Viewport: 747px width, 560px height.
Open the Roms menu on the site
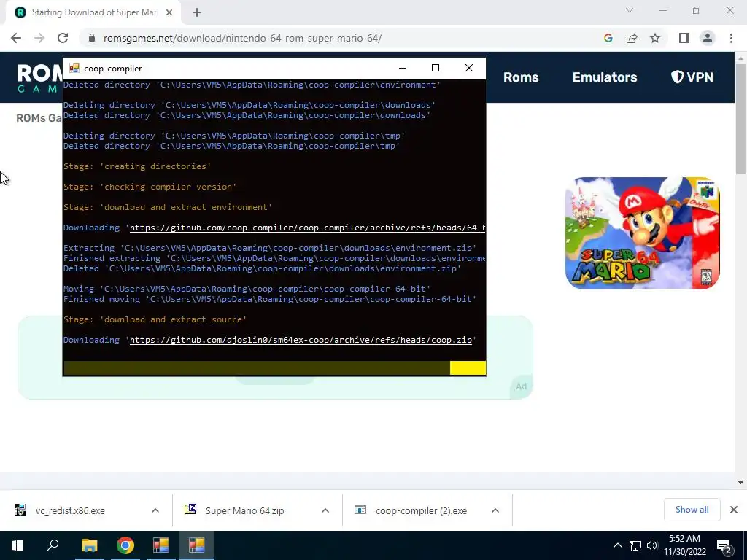click(x=521, y=77)
